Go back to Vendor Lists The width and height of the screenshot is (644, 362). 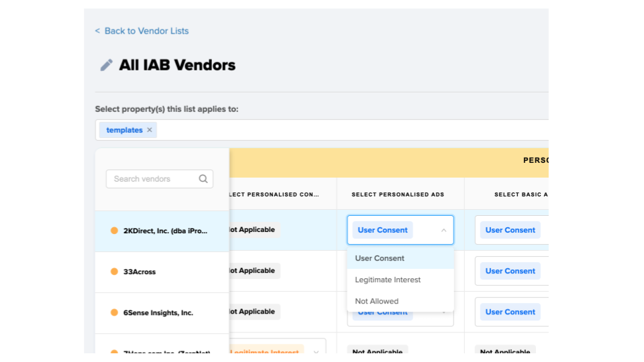[x=142, y=31]
